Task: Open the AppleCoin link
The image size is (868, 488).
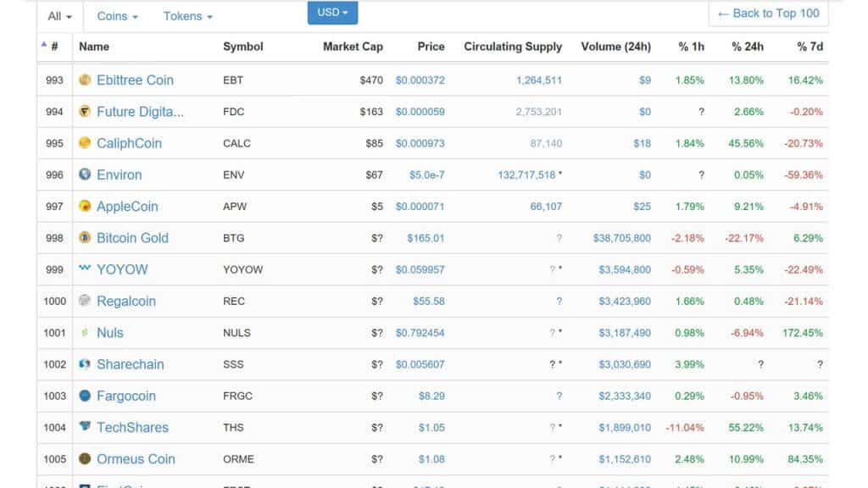Action: [x=127, y=207]
